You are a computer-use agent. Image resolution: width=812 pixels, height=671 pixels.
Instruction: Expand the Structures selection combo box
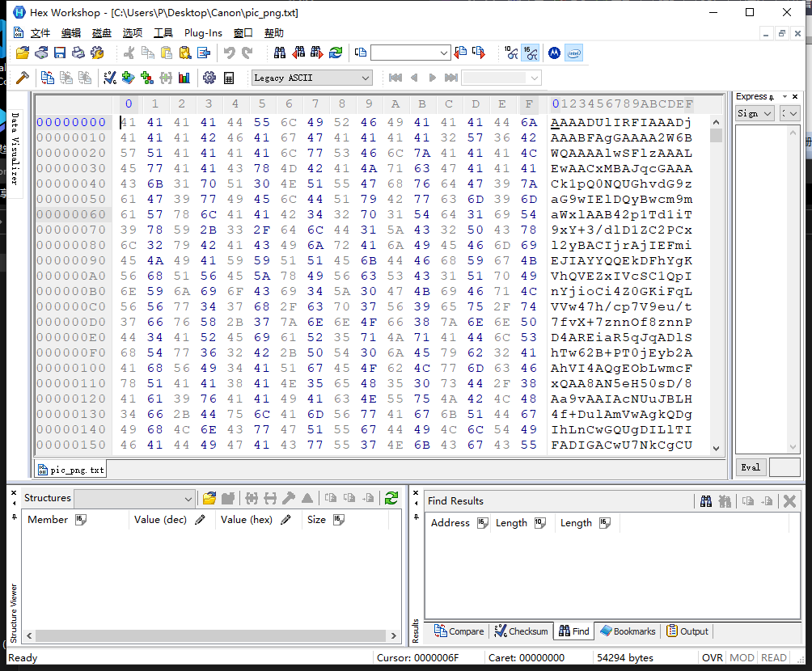(135, 499)
